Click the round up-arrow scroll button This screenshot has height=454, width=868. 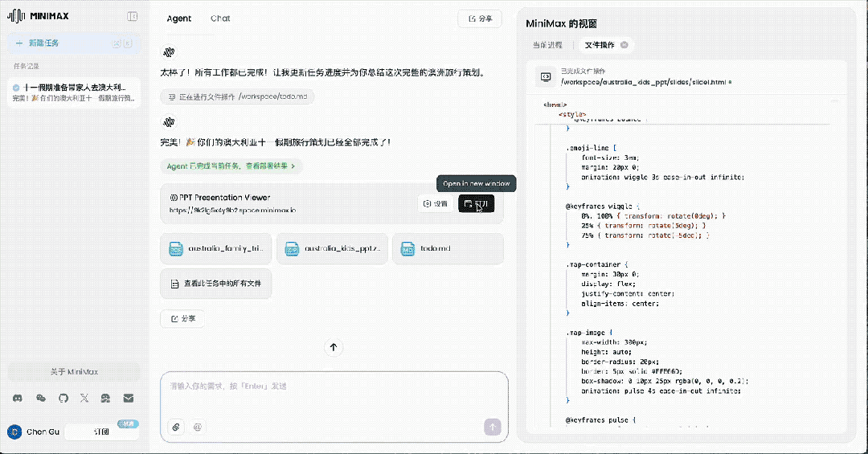coord(334,348)
